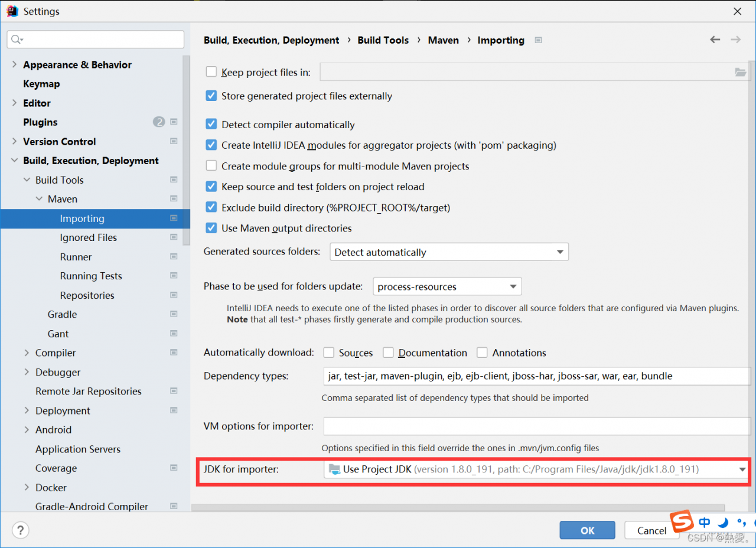756x548 pixels.
Task: Navigate forward with the right arrow
Action: [736, 40]
